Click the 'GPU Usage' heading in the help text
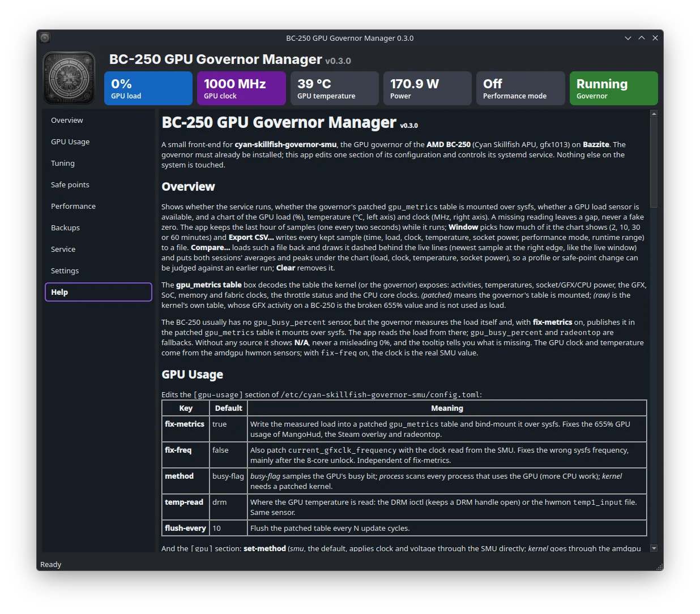 [x=193, y=375]
